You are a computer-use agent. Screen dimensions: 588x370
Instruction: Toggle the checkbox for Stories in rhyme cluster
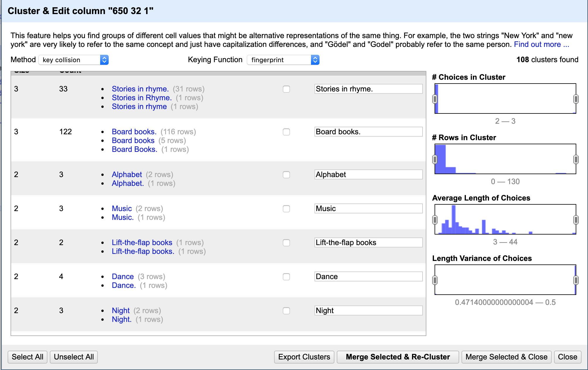coord(286,89)
